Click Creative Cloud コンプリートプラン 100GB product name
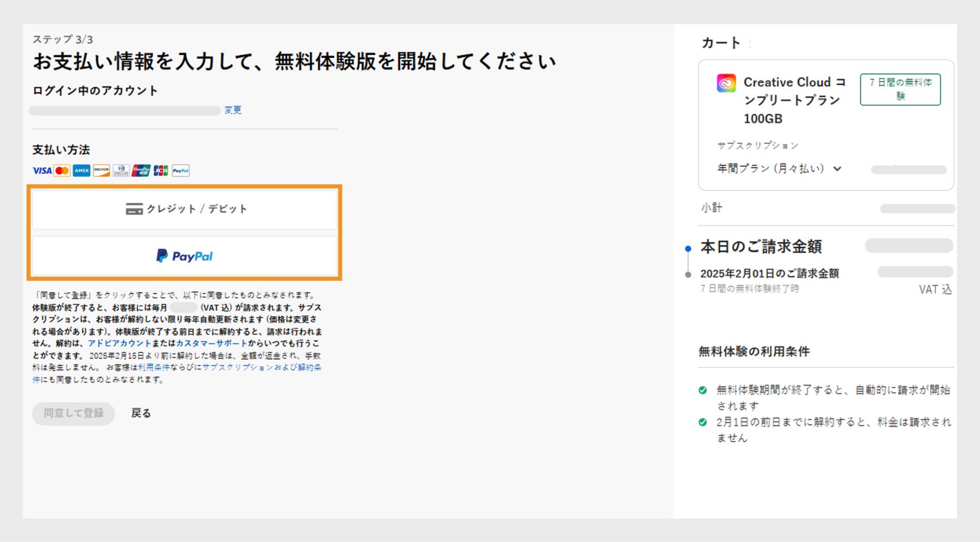980x542 pixels. click(x=795, y=101)
